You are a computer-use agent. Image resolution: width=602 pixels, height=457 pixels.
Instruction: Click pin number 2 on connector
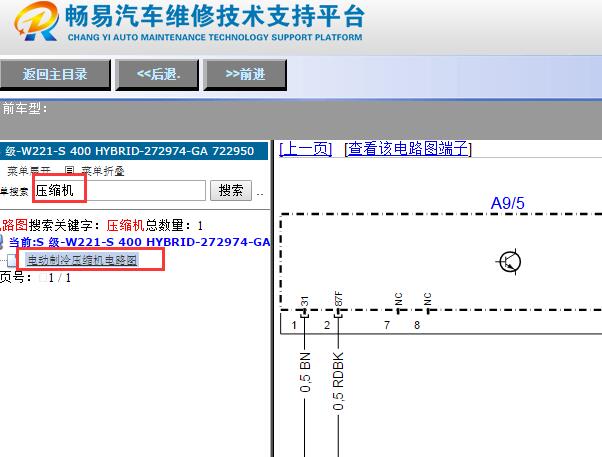[x=327, y=325]
